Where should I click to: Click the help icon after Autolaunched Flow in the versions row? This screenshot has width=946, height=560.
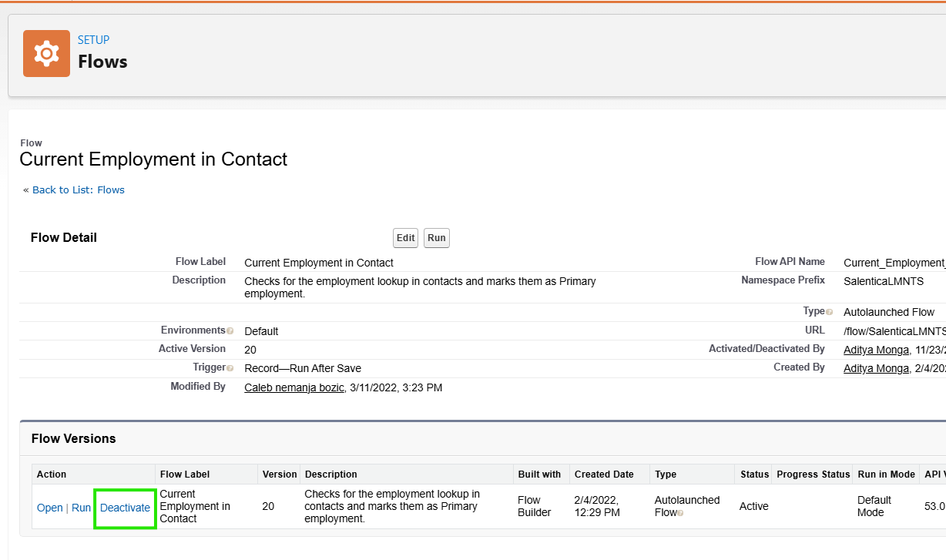[x=680, y=513]
